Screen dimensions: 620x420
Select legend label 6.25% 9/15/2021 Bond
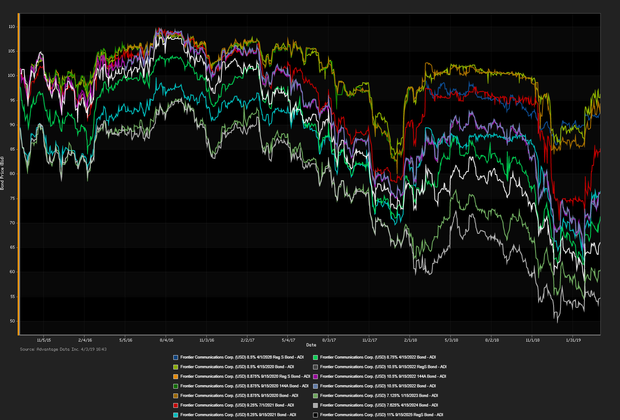[x=238, y=415]
